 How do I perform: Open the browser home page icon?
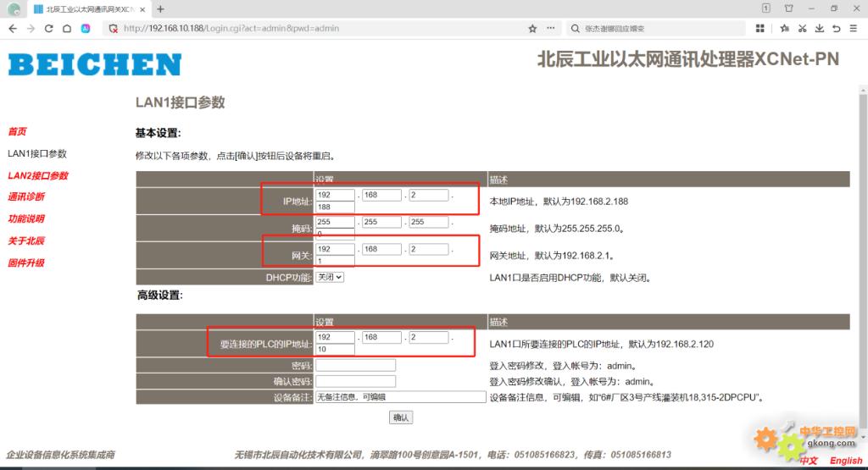67,28
